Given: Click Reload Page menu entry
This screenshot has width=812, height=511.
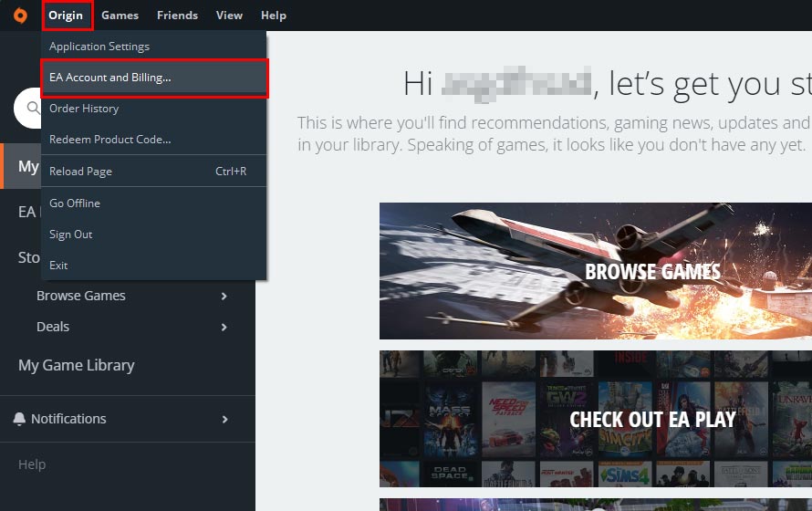Looking at the screenshot, I should 153,171.
